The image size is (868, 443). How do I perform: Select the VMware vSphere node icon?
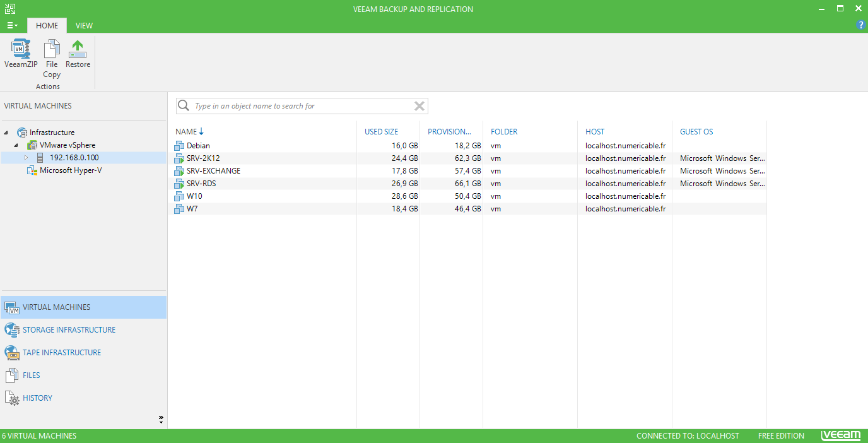point(32,145)
